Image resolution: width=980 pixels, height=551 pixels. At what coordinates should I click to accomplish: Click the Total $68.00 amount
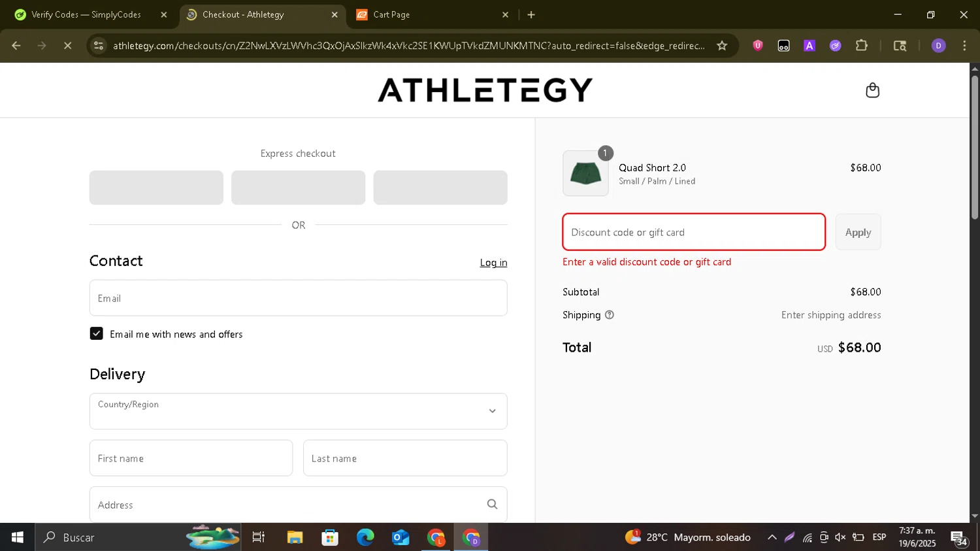[859, 348]
